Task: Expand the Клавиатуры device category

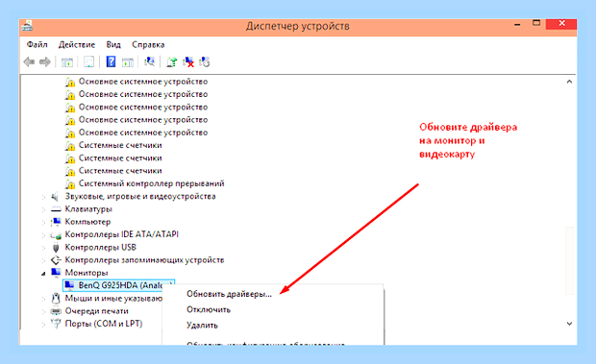Action: coord(43,209)
